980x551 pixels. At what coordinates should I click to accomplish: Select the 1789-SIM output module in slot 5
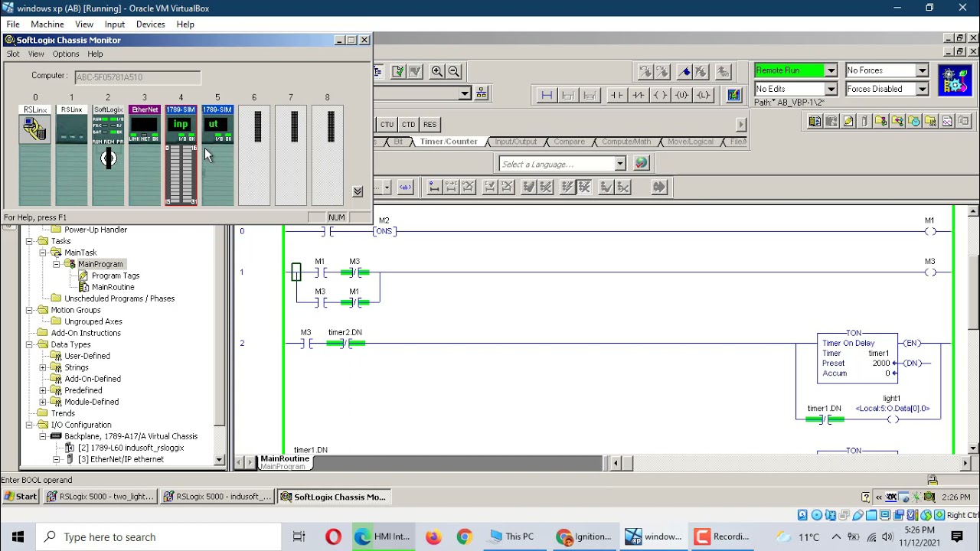tap(217, 155)
